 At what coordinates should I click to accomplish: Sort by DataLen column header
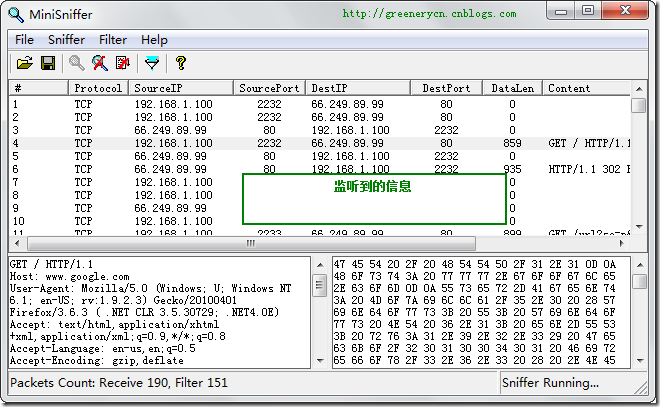pyautogui.click(x=512, y=88)
